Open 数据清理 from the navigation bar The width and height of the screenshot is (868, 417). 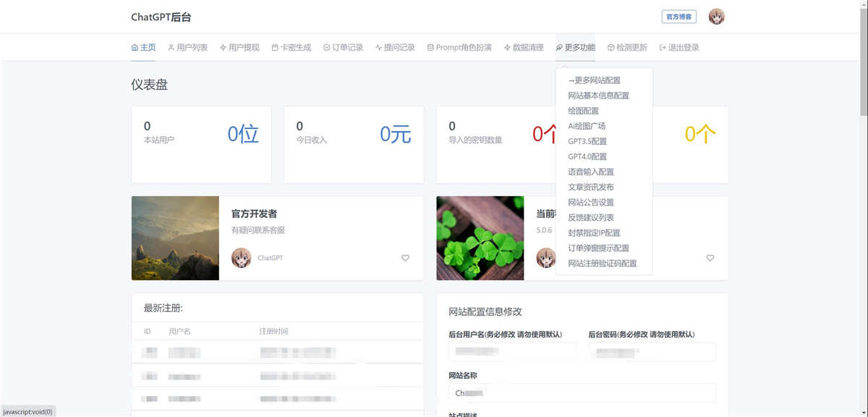pyautogui.click(x=524, y=48)
